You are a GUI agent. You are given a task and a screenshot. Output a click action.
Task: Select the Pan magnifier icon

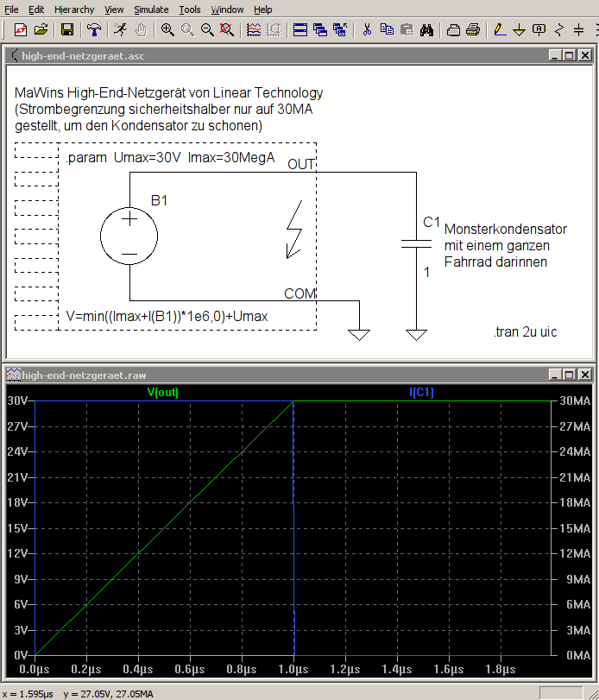coord(187,30)
